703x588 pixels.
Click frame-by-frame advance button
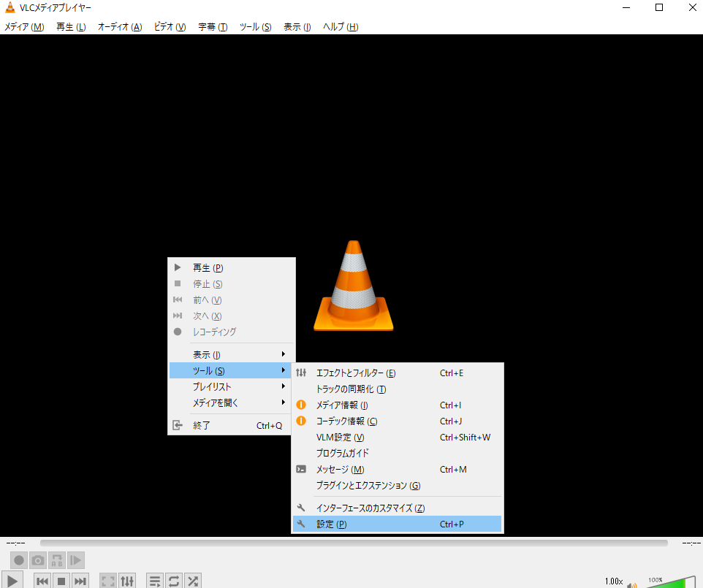pyautogui.click(x=76, y=560)
